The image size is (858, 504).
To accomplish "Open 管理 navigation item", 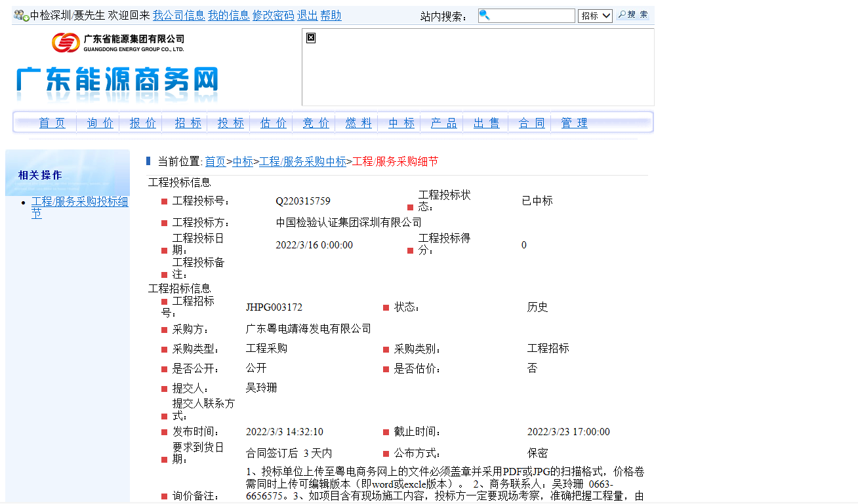I will (575, 123).
